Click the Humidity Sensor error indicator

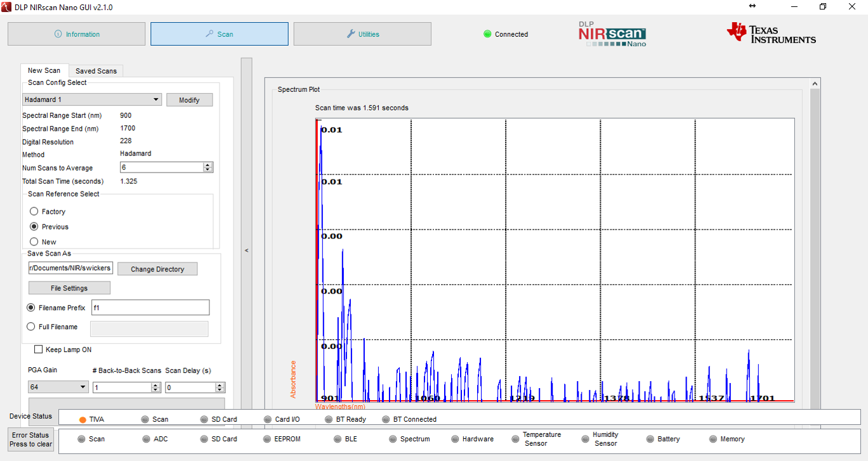pos(584,439)
